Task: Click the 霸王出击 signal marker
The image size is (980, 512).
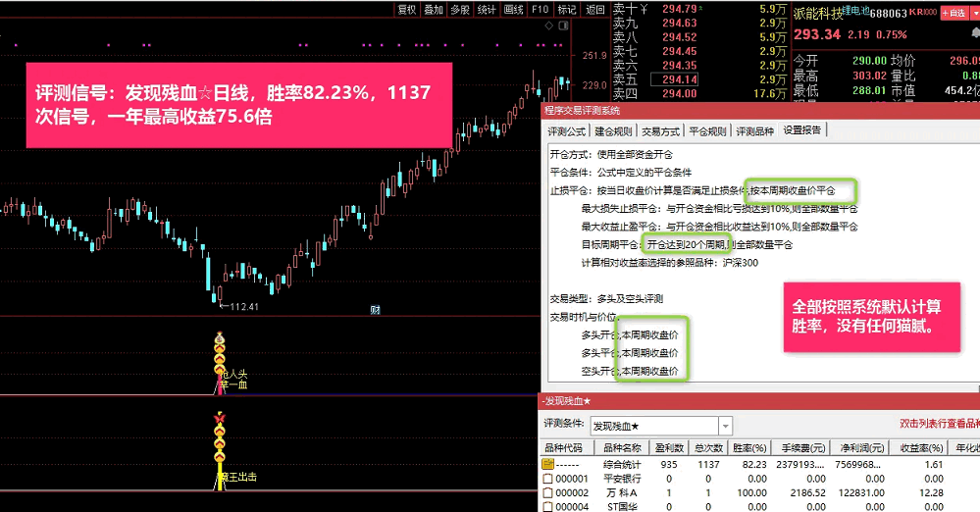Action: pyautogui.click(x=238, y=477)
